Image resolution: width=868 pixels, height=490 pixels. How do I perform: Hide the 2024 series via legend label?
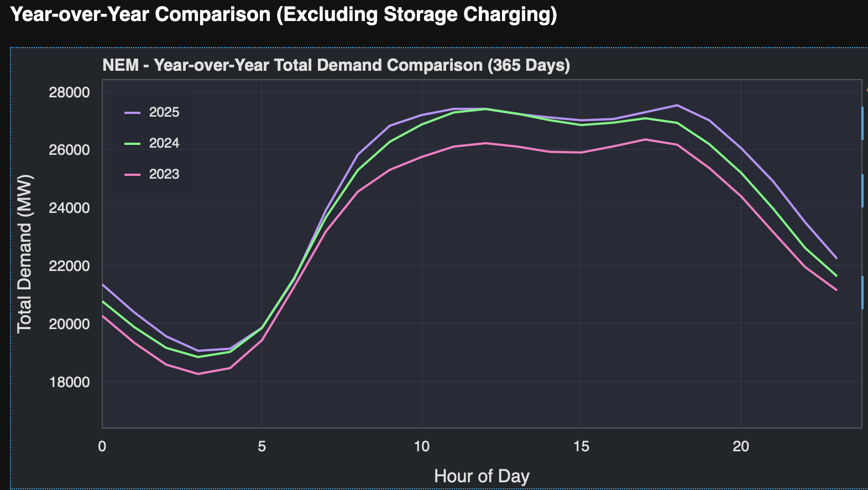coord(164,143)
